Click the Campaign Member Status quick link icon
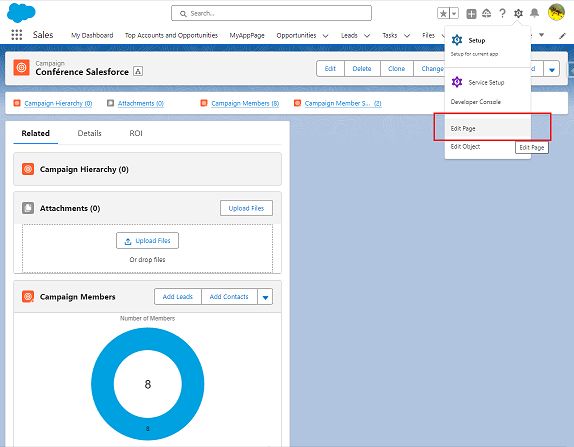This screenshot has width=574, height=447. (297, 103)
